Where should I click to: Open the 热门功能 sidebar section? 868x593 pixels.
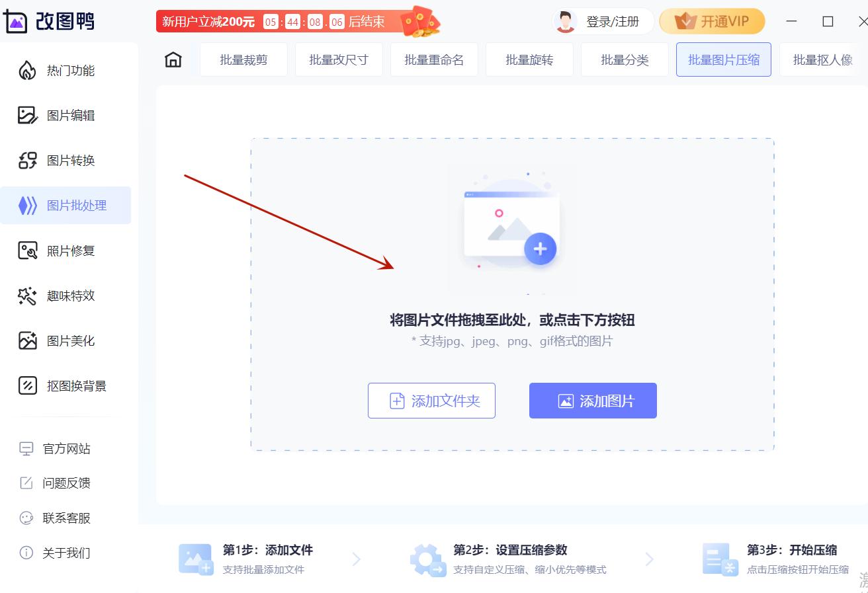[63, 71]
